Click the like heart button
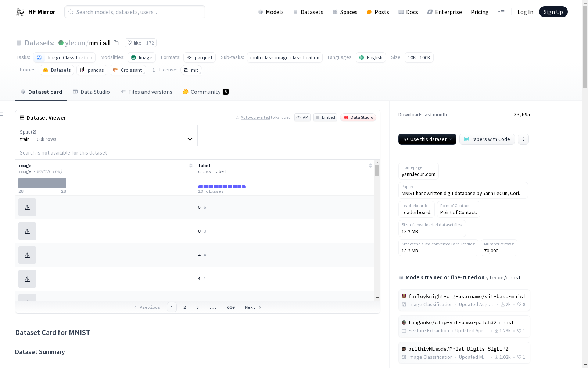 point(134,43)
